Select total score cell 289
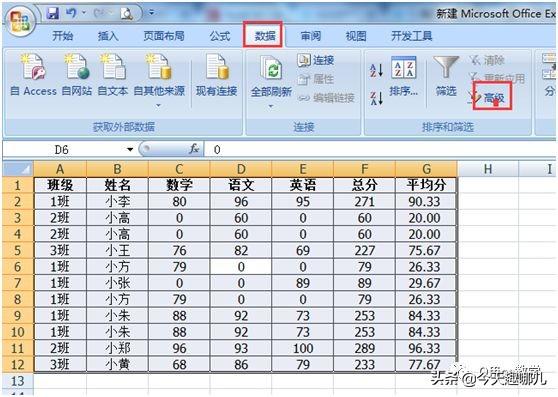Screen dimensions: 558x397 (364, 348)
